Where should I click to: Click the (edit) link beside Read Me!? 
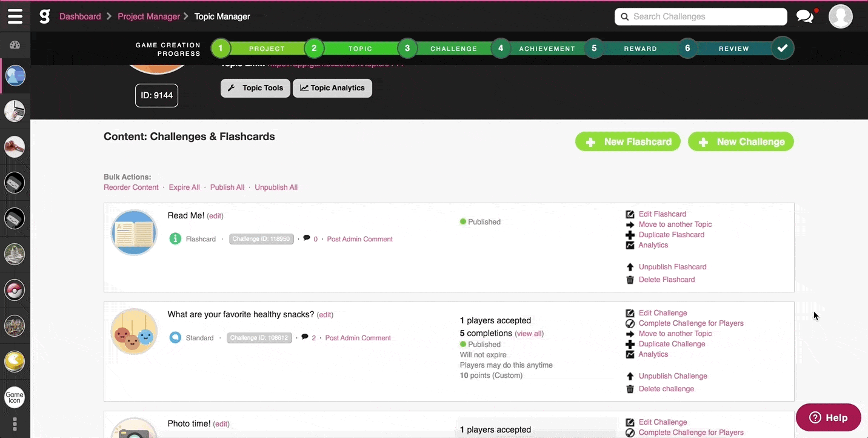click(x=215, y=216)
